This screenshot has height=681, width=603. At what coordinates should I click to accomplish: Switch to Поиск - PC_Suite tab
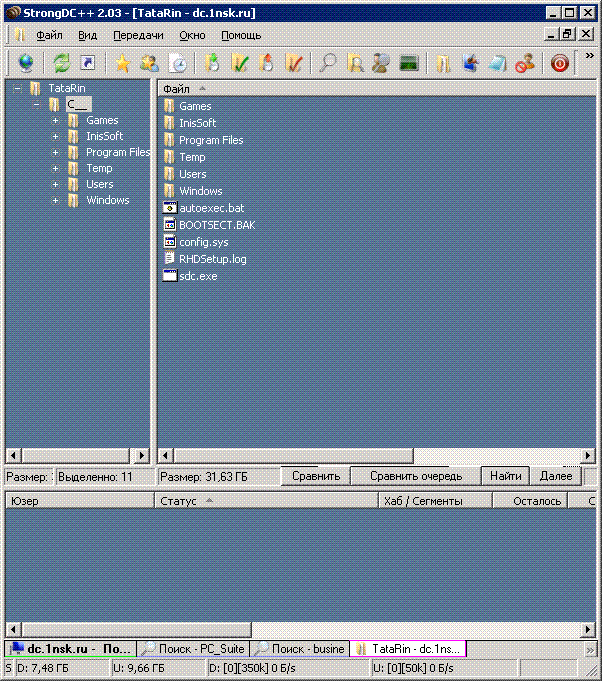tap(194, 649)
